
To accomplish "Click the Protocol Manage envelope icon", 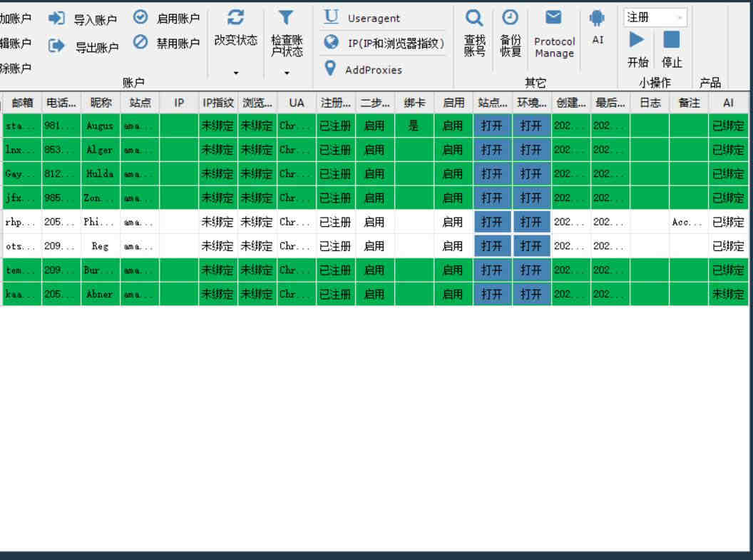I will click(553, 17).
